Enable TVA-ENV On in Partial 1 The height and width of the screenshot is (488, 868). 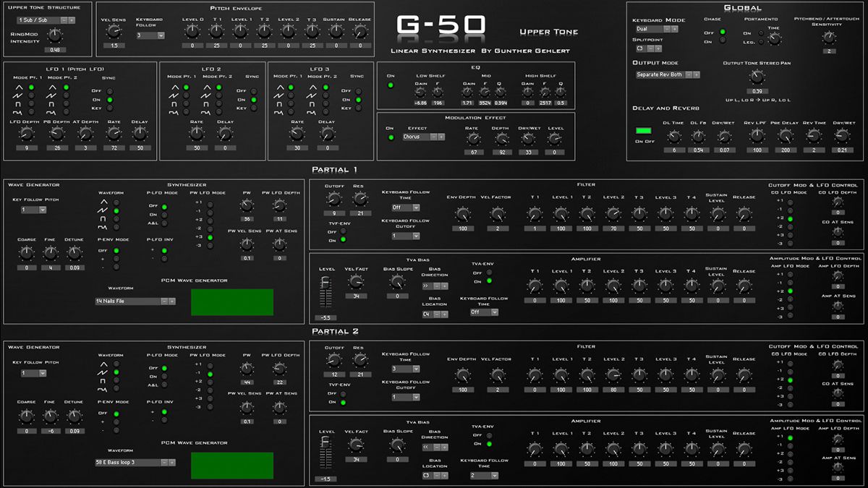click(489, 281)
